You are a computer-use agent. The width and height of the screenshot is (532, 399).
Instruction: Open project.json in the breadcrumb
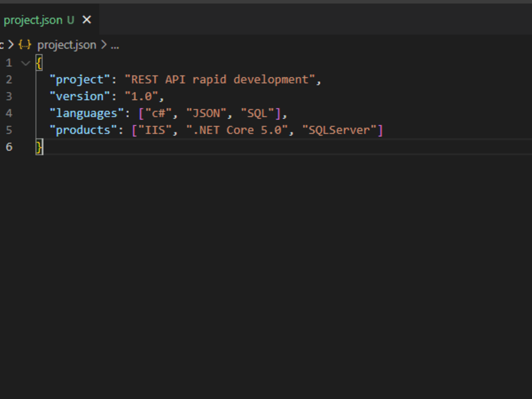point(67,45)
